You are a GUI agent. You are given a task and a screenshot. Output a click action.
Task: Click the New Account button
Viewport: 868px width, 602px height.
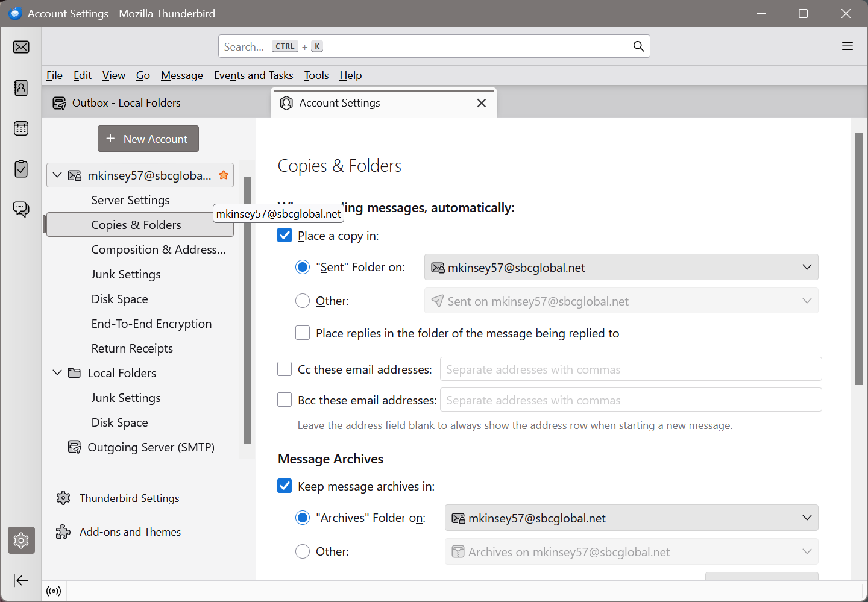point(148,139)
